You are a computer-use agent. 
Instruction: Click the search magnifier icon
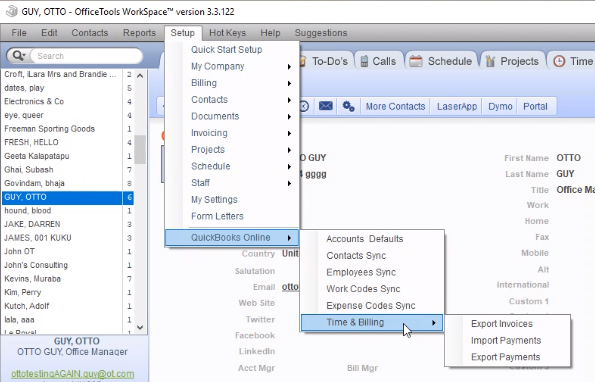(17, 56)
